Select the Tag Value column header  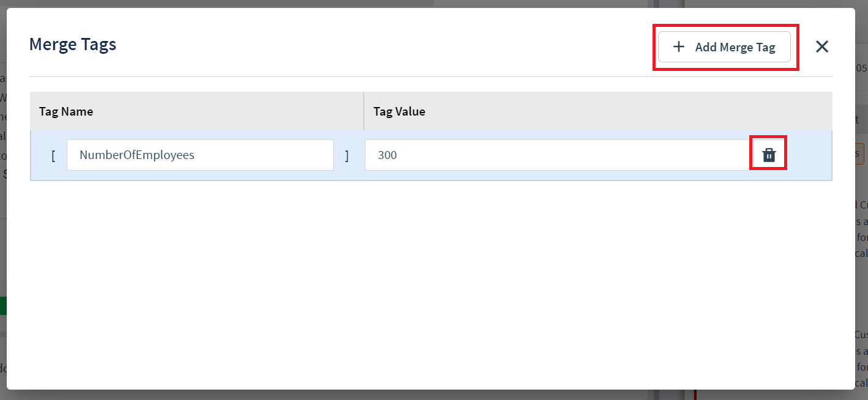pyautogui.click(x=399, y=111)
